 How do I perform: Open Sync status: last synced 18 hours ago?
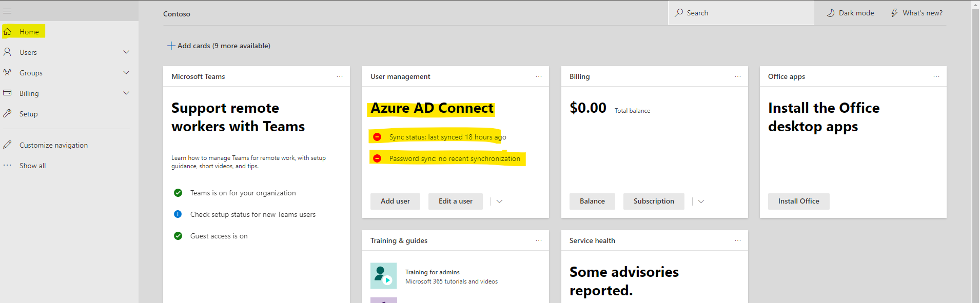pyautogui.click(x=447, y=137)
